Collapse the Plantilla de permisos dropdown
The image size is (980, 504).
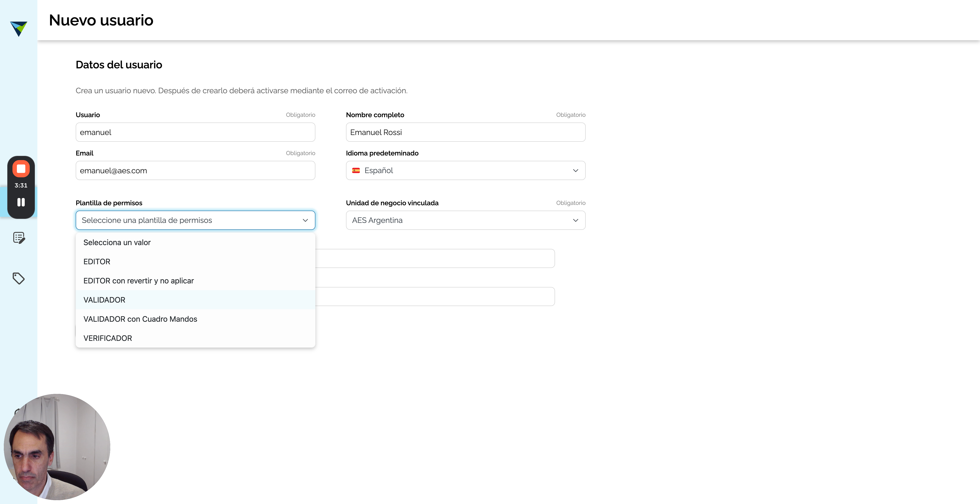coord(196,220)
